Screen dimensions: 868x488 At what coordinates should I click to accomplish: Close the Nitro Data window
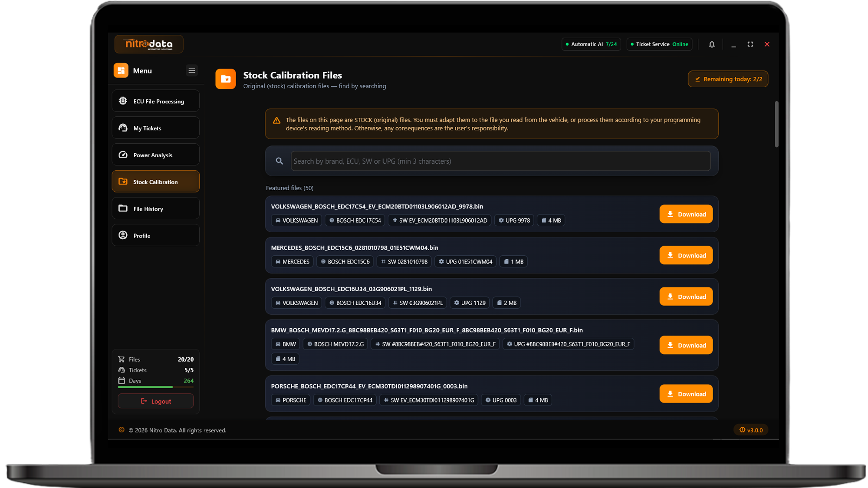tap(767, 44)
